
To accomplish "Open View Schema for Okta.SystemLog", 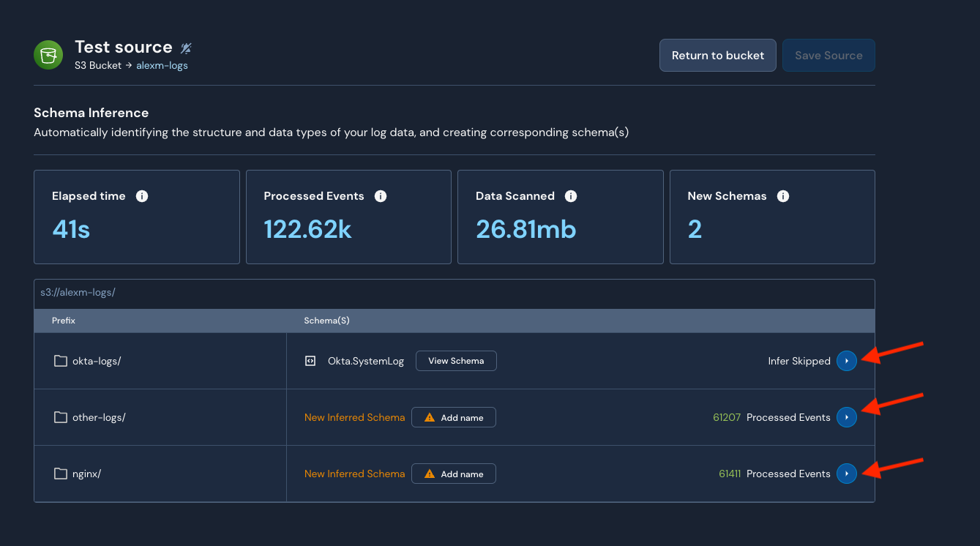I will tap(456, 361).
